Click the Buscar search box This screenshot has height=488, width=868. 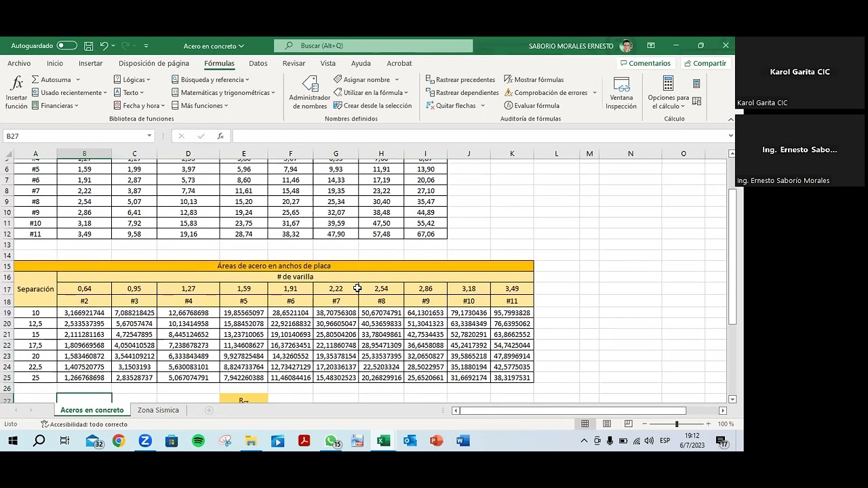tap(374, 46)
